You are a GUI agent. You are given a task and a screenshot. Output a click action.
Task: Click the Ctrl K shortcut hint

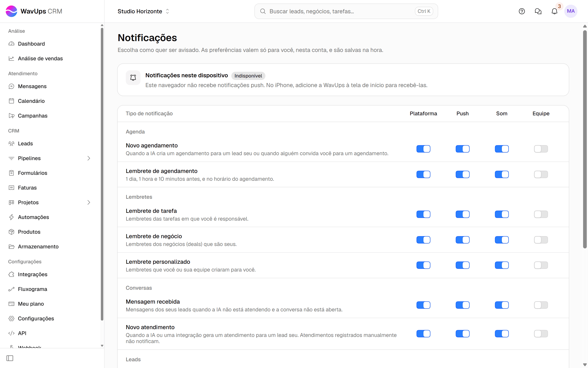[x=424, y=11]
